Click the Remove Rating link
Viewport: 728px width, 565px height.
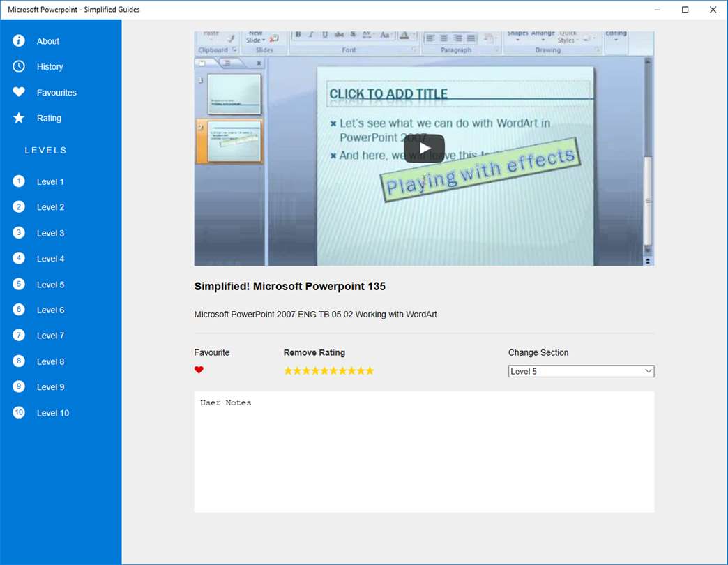tap(314, 352)
